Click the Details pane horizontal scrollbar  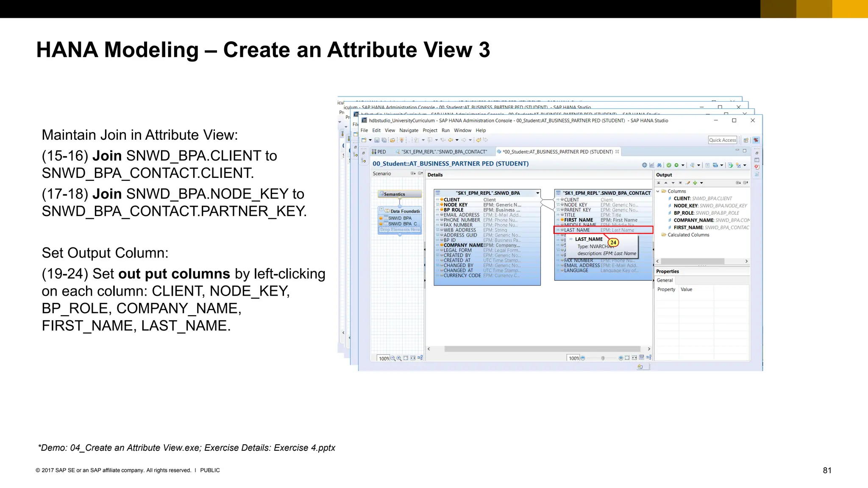543,349
